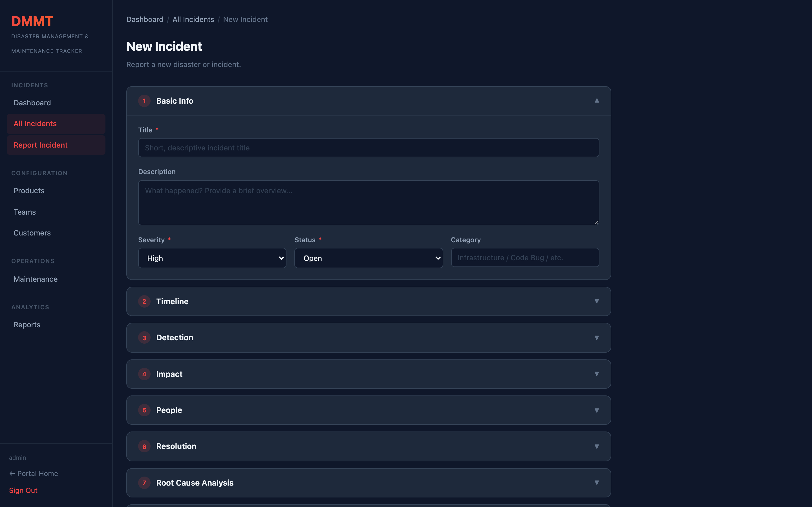Click the Timeline section number badge
The image size is (812, 507).
pos(144,301)
